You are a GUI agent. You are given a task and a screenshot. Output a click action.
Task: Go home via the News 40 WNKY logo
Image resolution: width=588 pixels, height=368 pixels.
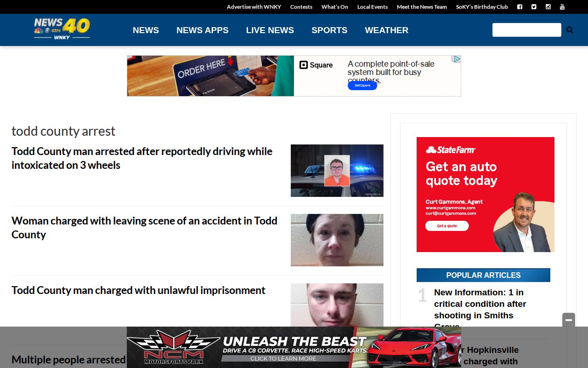[62, 29]
